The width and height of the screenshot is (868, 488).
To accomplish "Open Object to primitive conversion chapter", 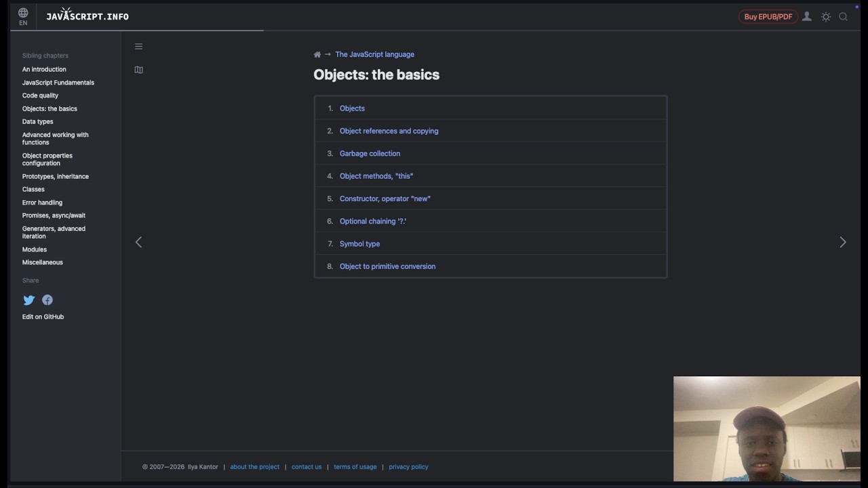I will 387,266.
